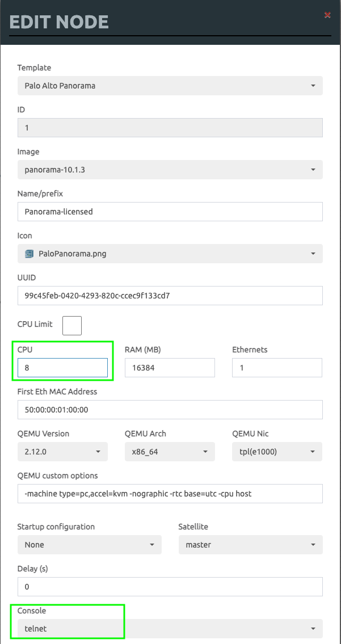The image size is (341, 644).
Task: Click the CPU Limit label
Action: [35, 324]
